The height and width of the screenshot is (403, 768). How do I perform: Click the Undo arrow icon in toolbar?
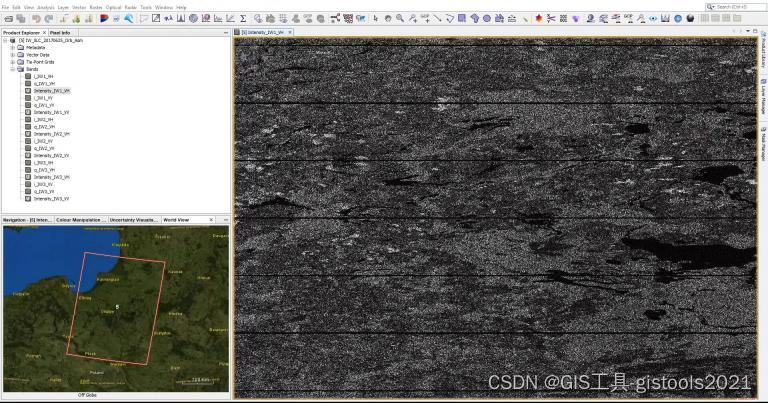(36, 19)
